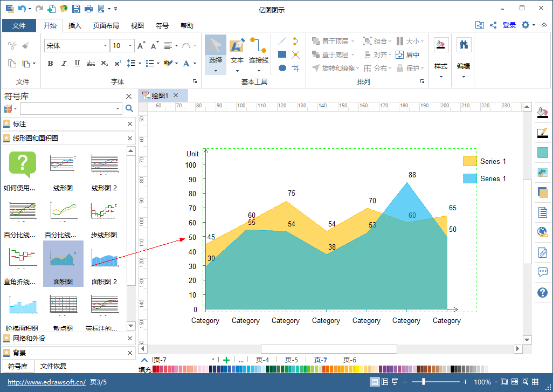Open the comment bubble sidebar icon
The image size is (553, 392).
pos(542,272)
